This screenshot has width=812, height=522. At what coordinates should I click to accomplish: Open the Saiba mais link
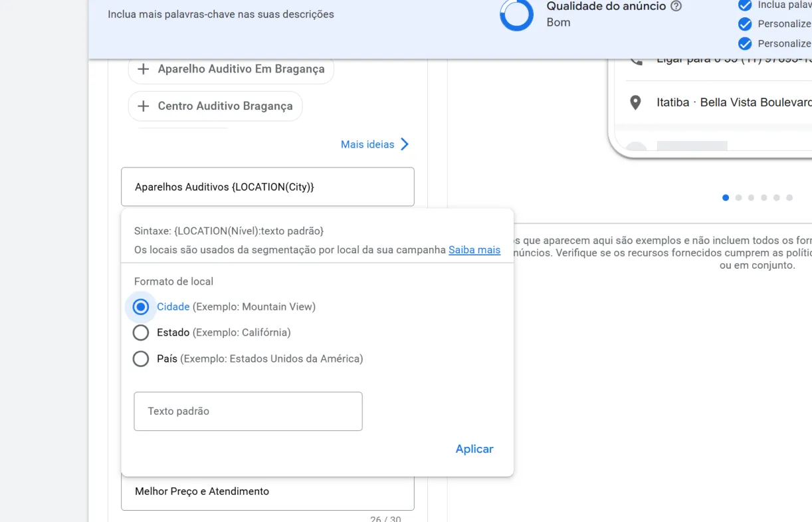click(x=474, y=250)
